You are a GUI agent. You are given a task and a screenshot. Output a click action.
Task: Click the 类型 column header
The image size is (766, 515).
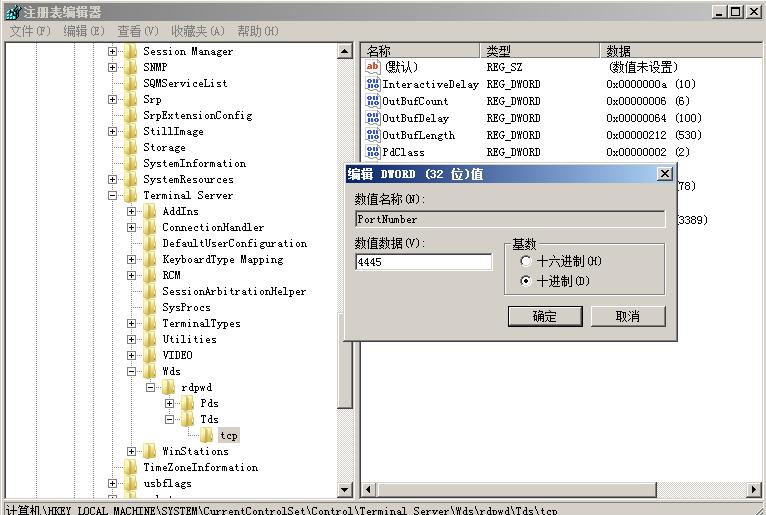tap(539, 50)
